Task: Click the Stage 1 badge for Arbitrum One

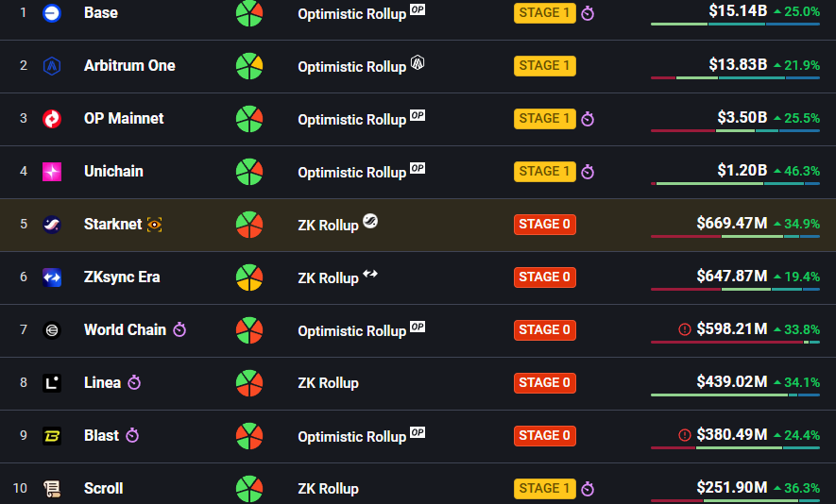Action: [544, 66]
